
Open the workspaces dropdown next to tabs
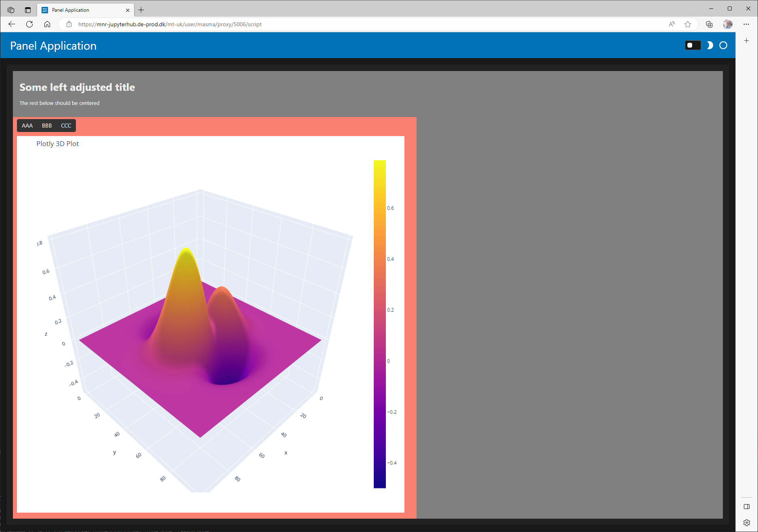[10, 10]
